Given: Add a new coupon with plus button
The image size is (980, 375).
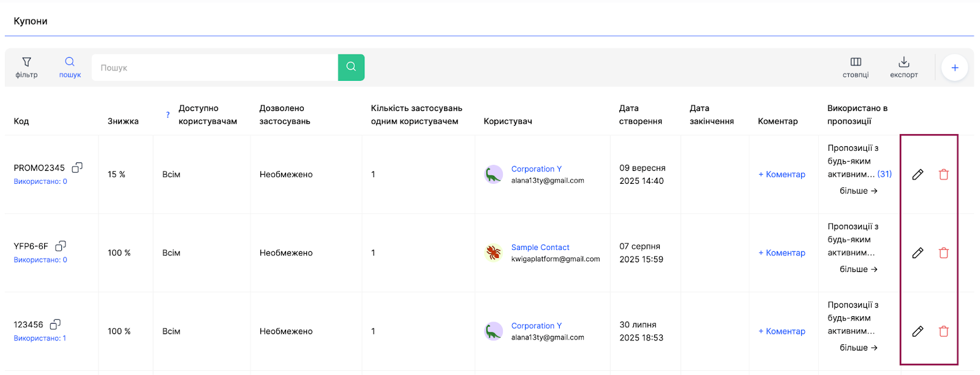Looking at the screenshot, I should coord(954,68).
